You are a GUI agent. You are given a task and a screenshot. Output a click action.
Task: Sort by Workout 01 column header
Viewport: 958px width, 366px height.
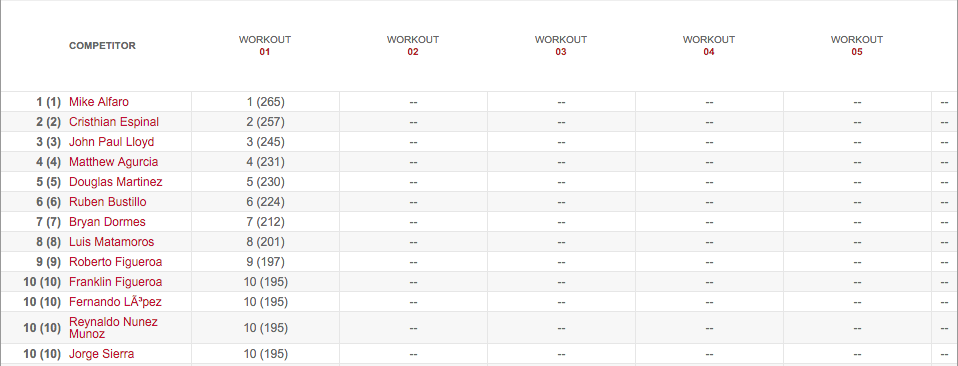pos(265,46)
